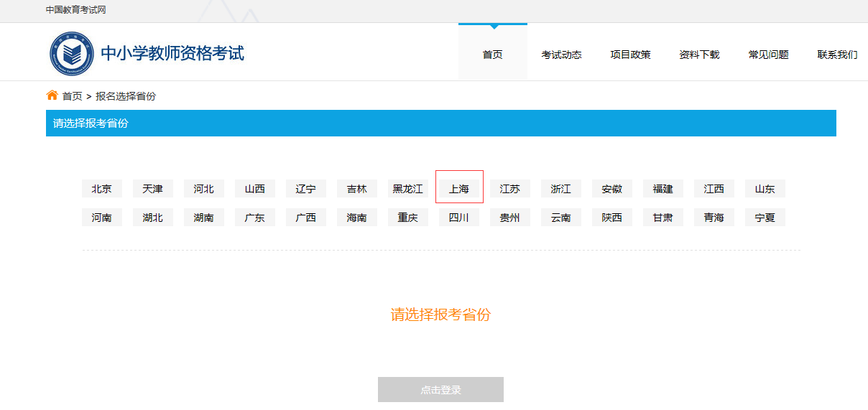The height and width of the screenshot is (410, 868).
Task: Pick 山东 from the province list
Action: click(x=765, y=189)
